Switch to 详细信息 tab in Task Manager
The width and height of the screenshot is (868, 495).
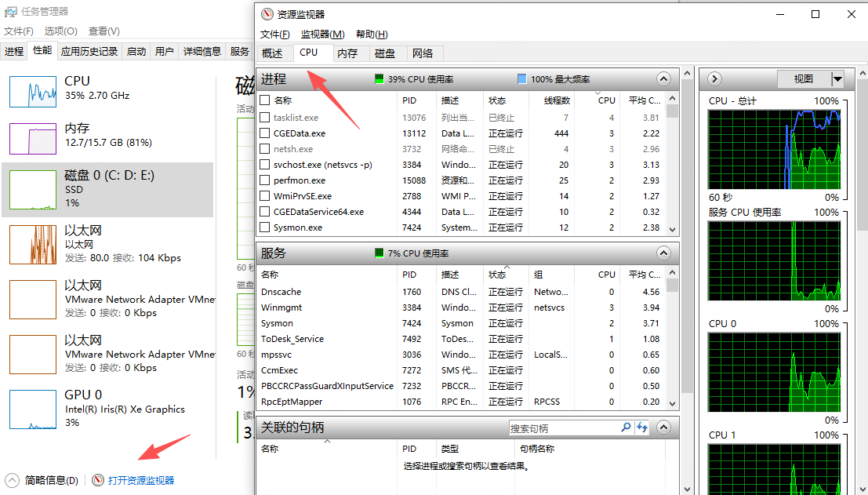[x=202, y=52]
